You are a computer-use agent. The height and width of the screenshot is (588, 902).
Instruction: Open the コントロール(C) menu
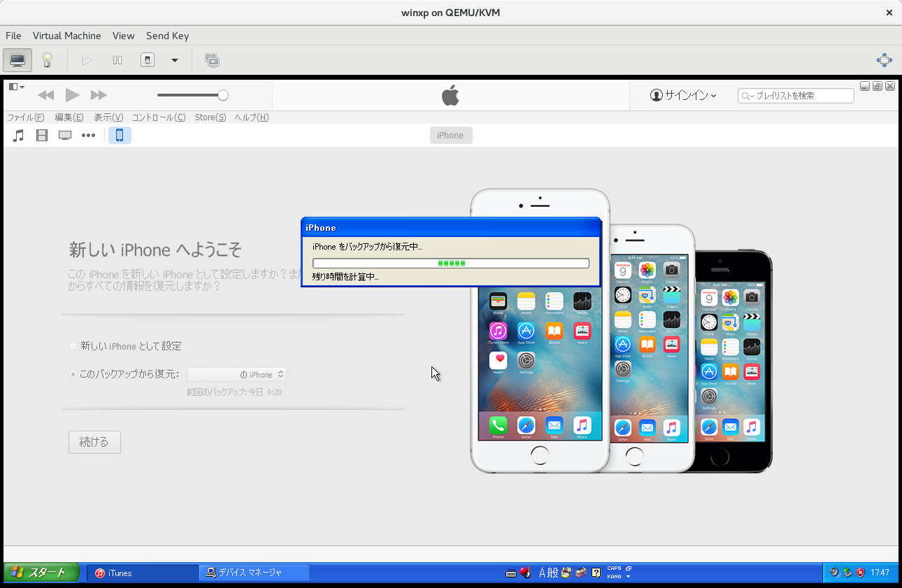[x=159, y=117]
